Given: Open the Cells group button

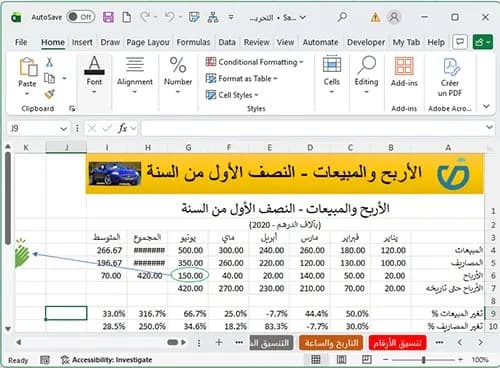Looking at the screenshot, I should [x=332, y=75].
